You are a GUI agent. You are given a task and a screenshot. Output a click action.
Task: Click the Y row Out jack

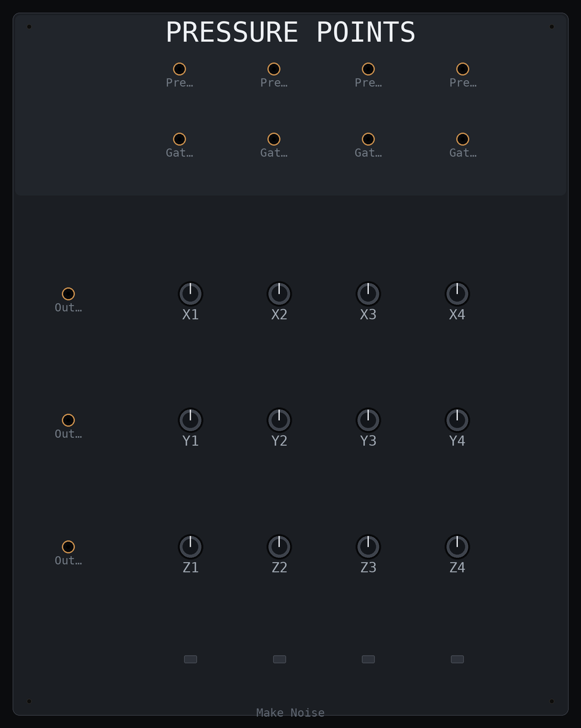point(68,420)
